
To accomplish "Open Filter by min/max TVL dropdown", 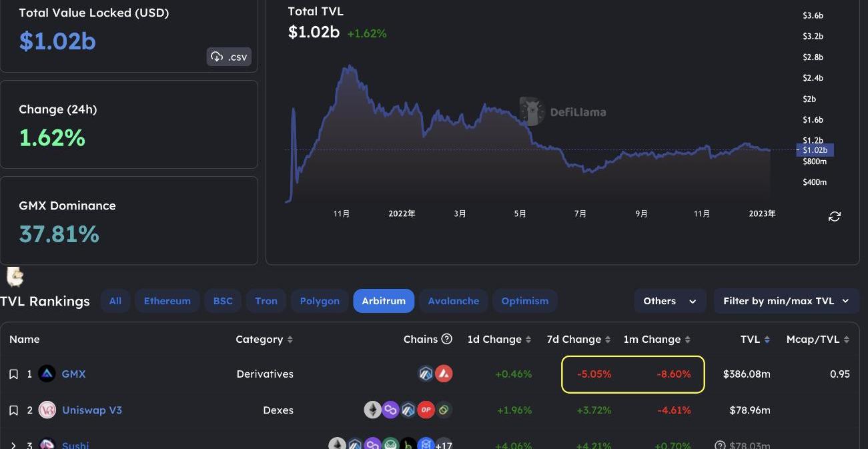I will (x=786, y=301).
